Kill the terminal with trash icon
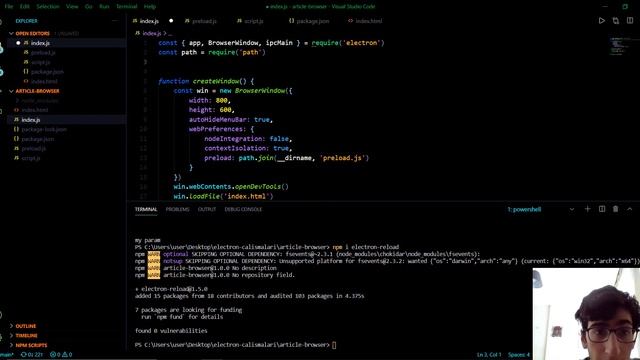 coord(616,209)
